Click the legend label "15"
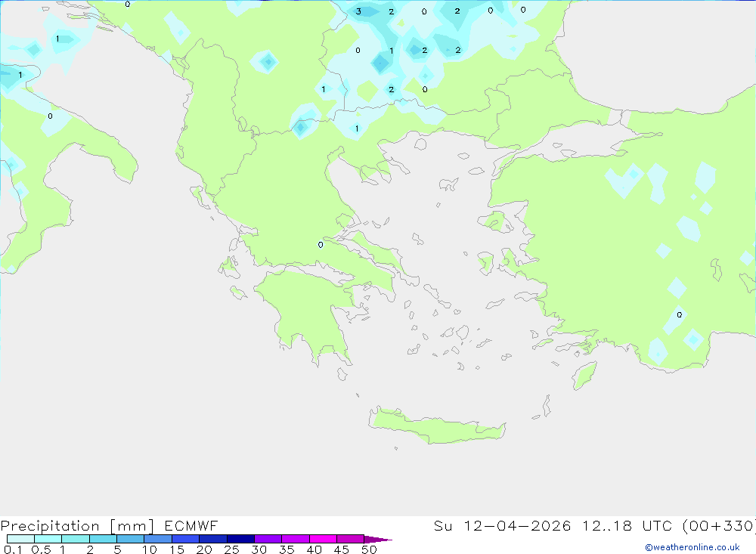Viewport: 756px width, 554px height. pos(177,549)
